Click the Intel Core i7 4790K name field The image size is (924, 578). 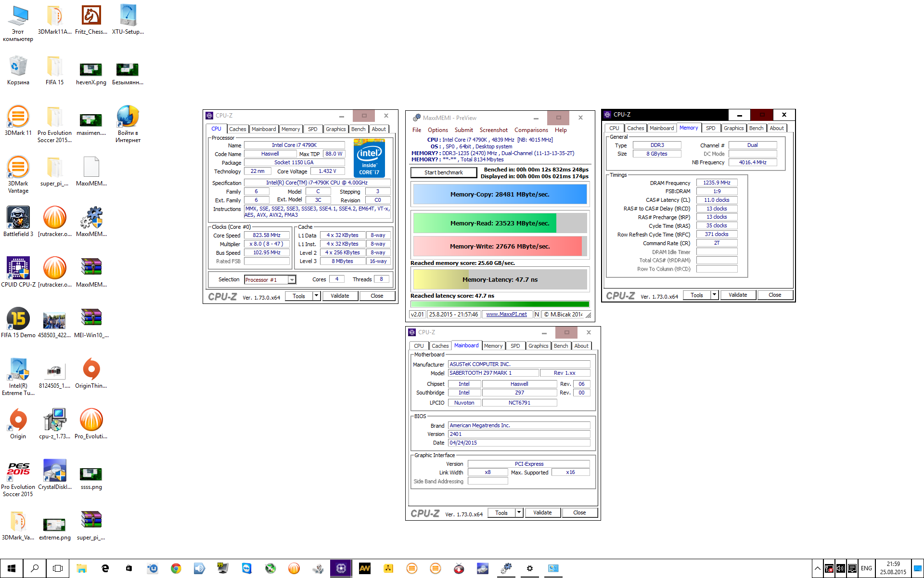(x=294, y=145)
